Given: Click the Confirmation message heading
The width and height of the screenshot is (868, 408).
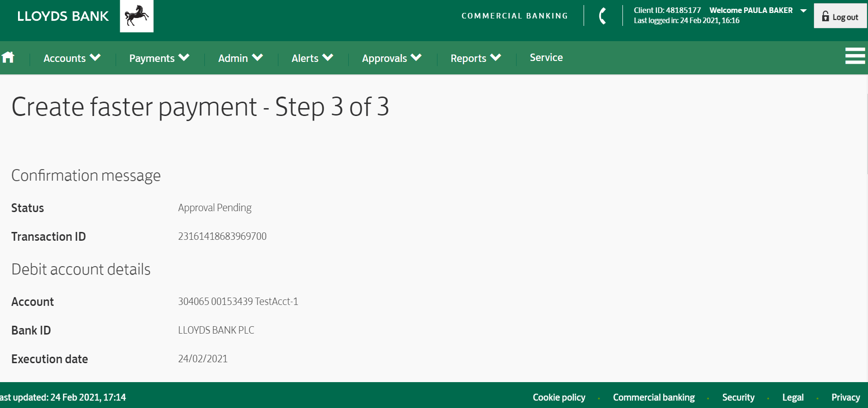Looking at the screenshot, I should [x=86, y=176].
